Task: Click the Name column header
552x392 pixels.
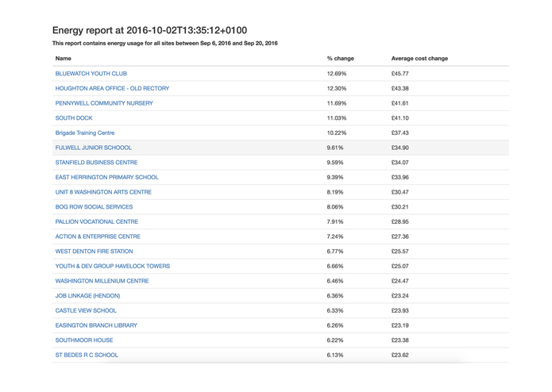Action: pos(63,59)
